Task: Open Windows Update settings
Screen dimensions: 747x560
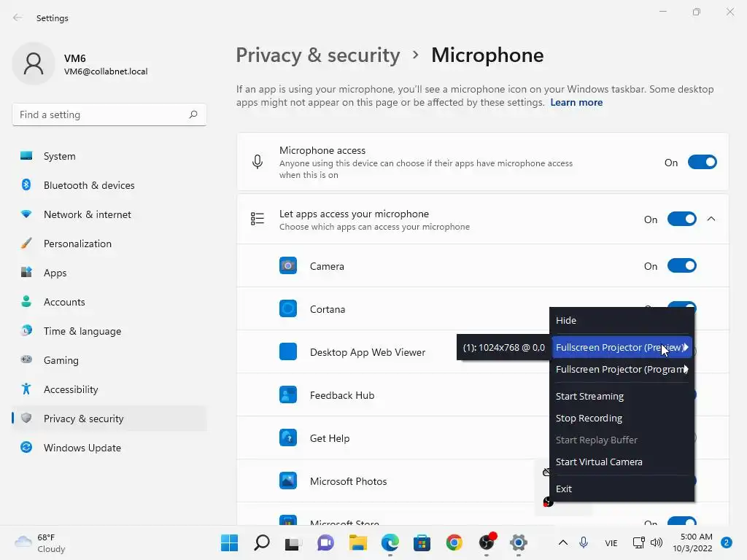Action: pyautogui.click(x=109, y=448)
